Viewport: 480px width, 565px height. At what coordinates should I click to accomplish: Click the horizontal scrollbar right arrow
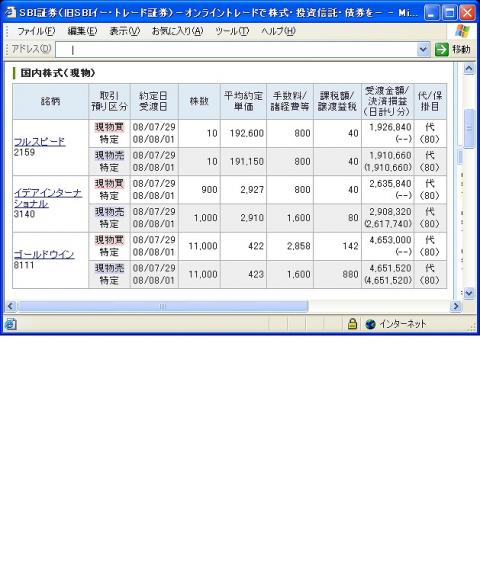click(x=456, y=306)
